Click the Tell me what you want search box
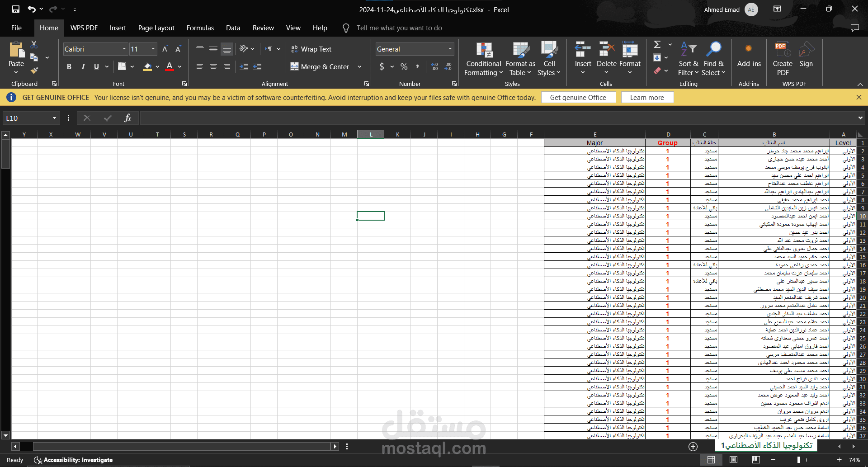Viewport: 868px width, 467px height. pyautogui.click(x=399, y=28)
